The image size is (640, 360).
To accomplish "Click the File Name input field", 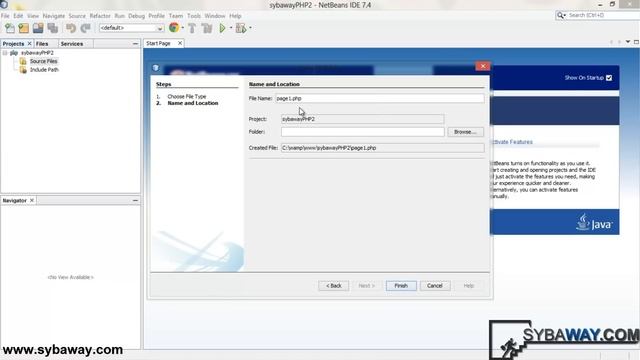I will pyautogui.click(x=380, y=98).
